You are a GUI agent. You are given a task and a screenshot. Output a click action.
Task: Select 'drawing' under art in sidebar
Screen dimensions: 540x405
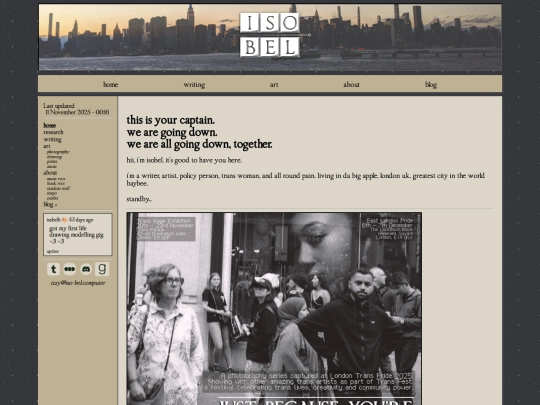click(x=54, y=157)
